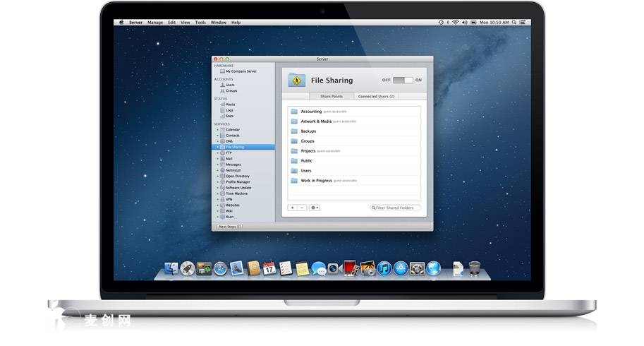This screenshot has width=644, height=346.
Task: Open the gear action dropdown below list
Action: (x=315, y=208)
